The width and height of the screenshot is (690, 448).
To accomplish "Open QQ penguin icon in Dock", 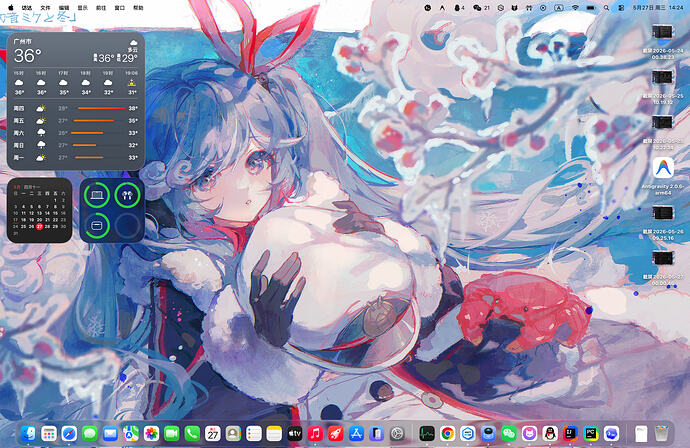I will tap(550, 434).
